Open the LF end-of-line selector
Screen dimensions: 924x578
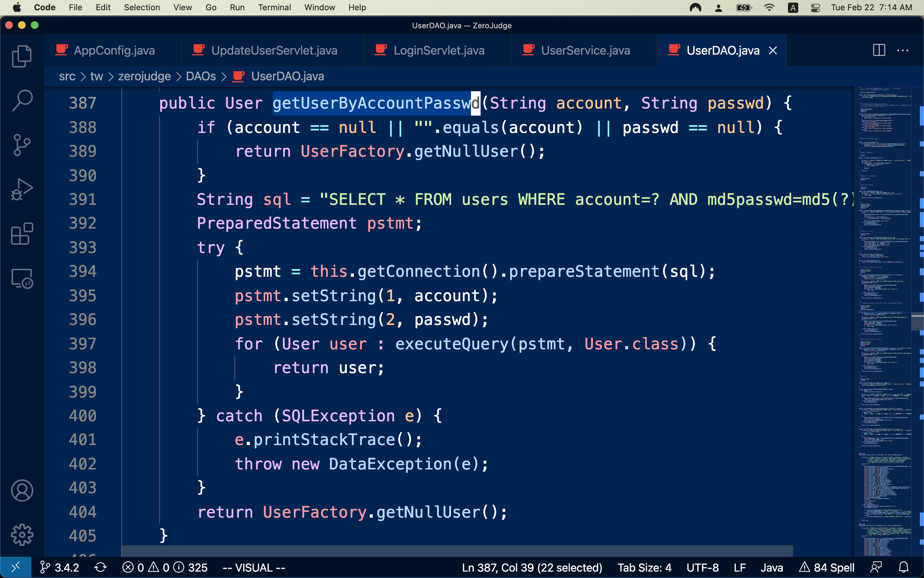(740, 567)
